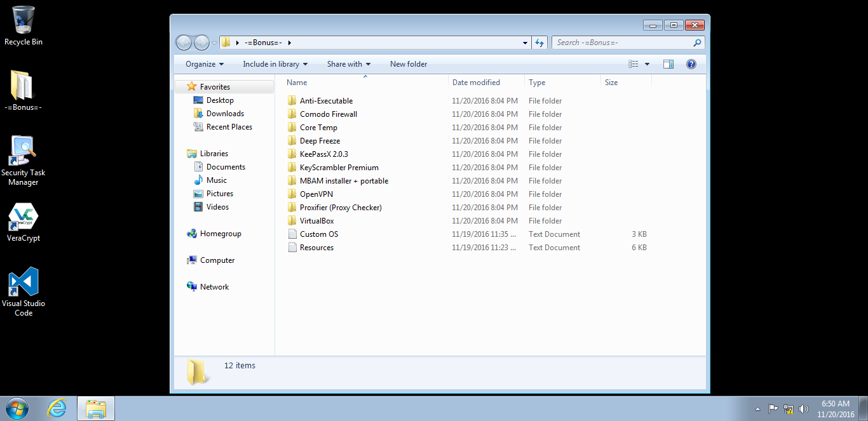Sort by the Type column header
This screenshot has width=868, height=421.
(563, 83)
